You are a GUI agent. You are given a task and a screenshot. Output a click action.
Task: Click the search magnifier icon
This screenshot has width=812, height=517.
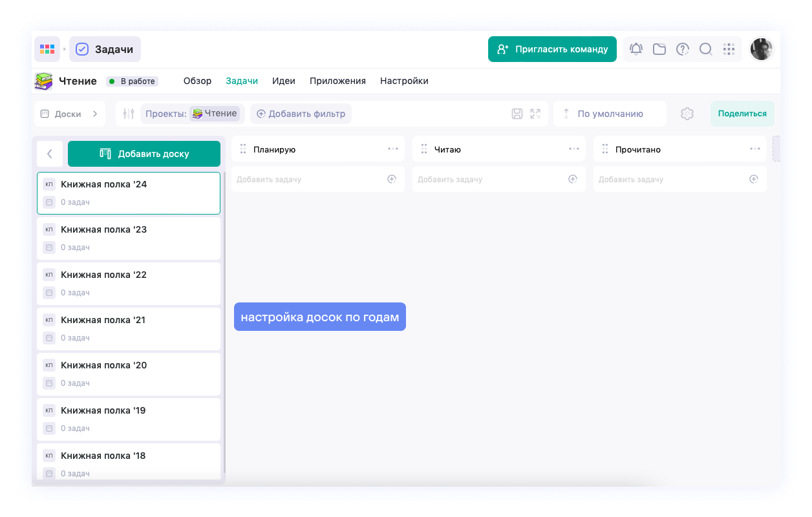click(706, 49)
